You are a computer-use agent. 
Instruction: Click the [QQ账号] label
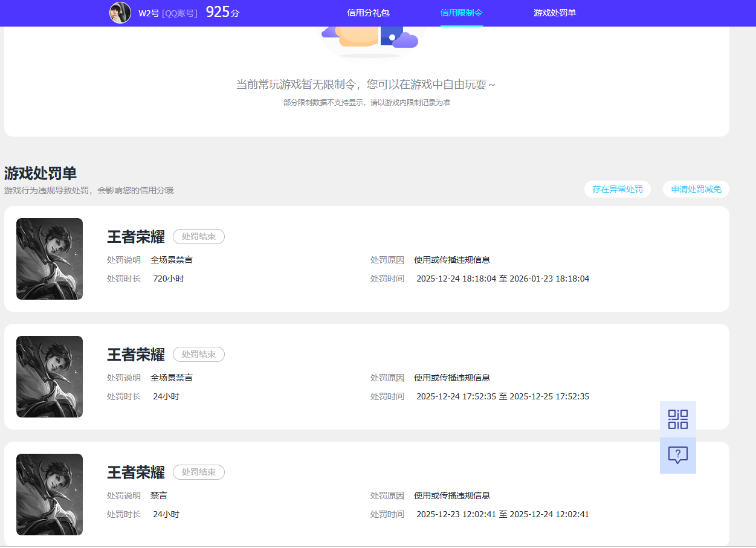179,13
